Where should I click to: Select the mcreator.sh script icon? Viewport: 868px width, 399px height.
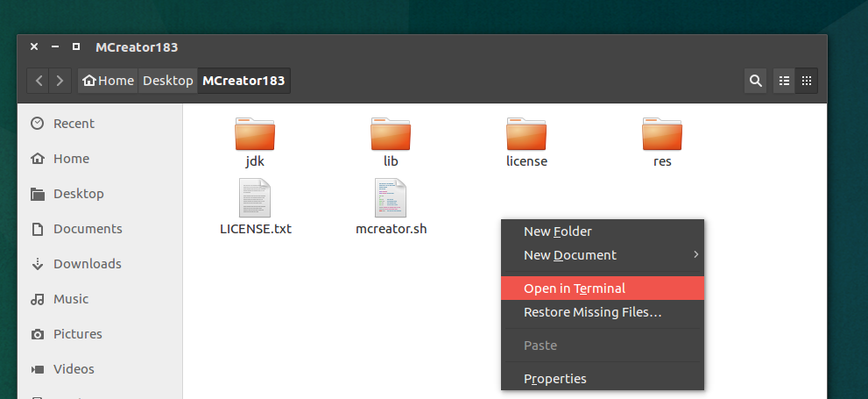tap(391, 198)
